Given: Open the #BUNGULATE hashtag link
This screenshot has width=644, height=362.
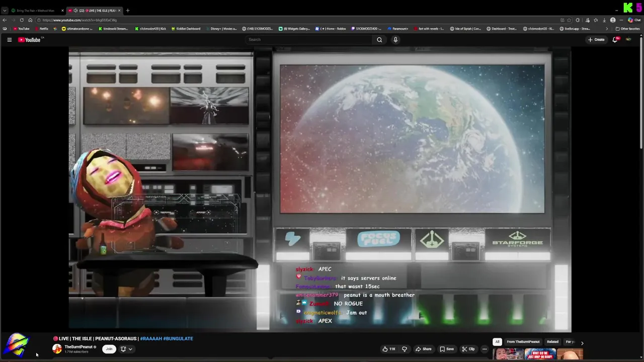Looking at the screenshot, I should tap(178, 339).
